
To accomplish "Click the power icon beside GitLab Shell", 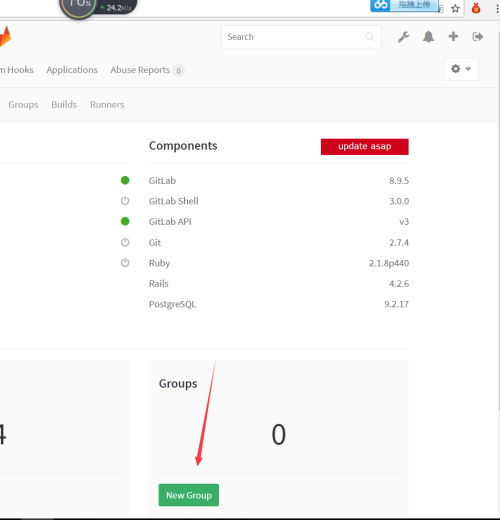I will (125, 201).
